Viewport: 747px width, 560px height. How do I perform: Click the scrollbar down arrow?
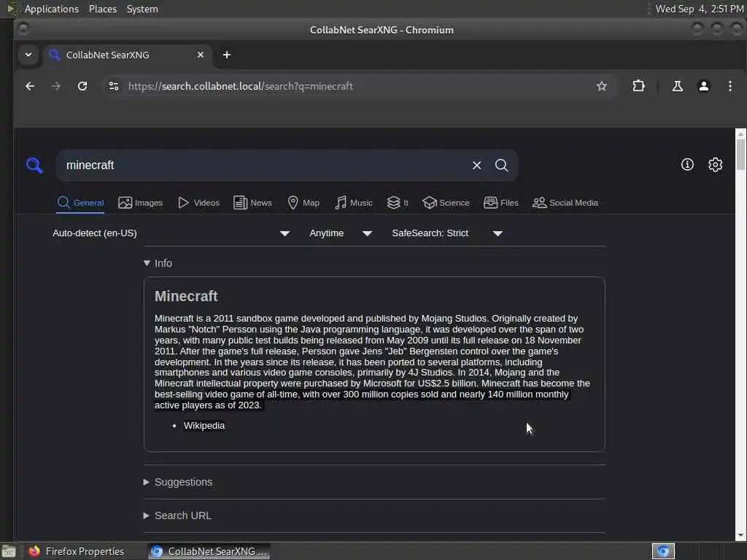tap(740, 536)
